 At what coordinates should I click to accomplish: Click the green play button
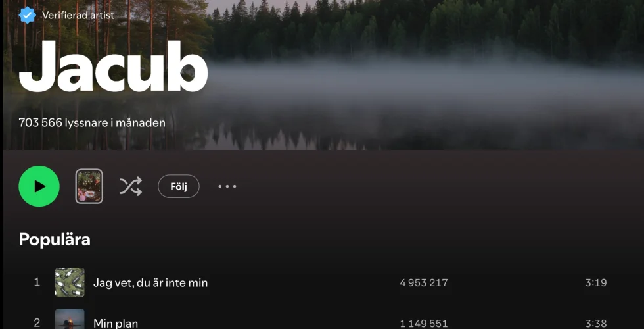39,186
